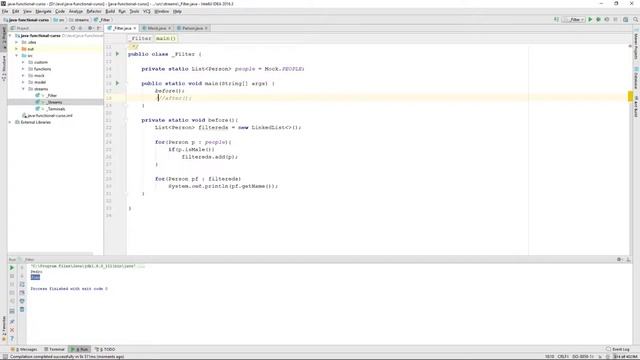Click the main() breadcrumb in editor
The width and height of the screenshot is (640, 360).
pyautogui.click(x=166, y=38)
